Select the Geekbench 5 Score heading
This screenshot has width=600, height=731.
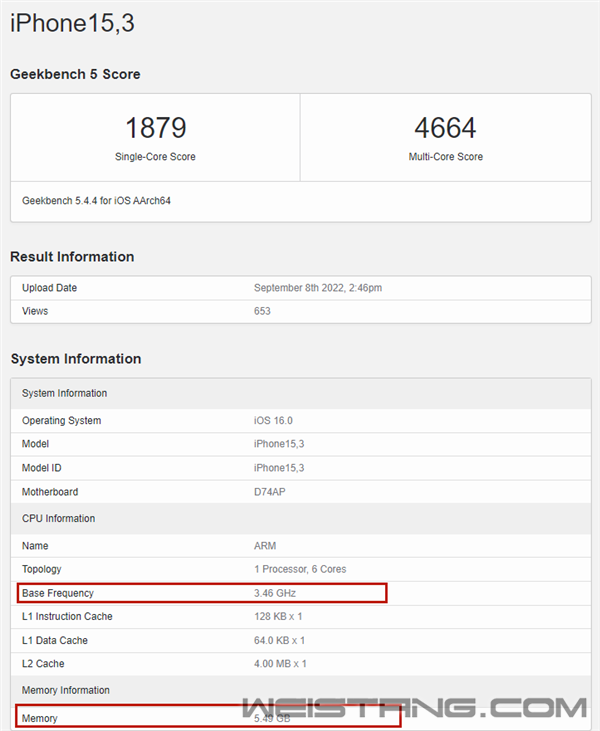(x=75, y=74)
